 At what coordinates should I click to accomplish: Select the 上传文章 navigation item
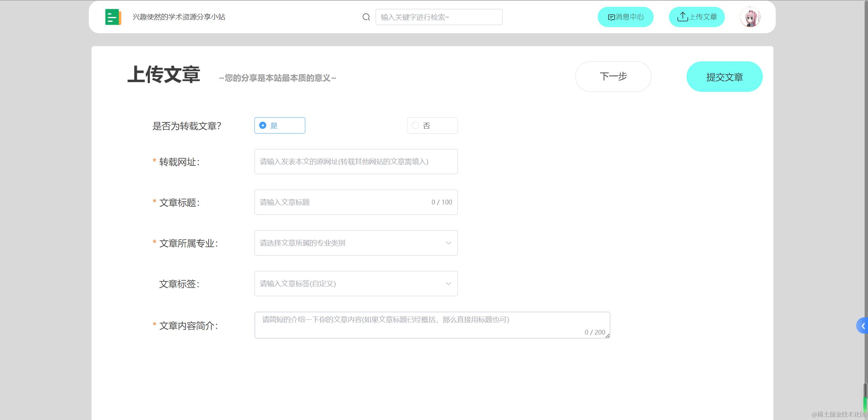(x=696, y=17)
